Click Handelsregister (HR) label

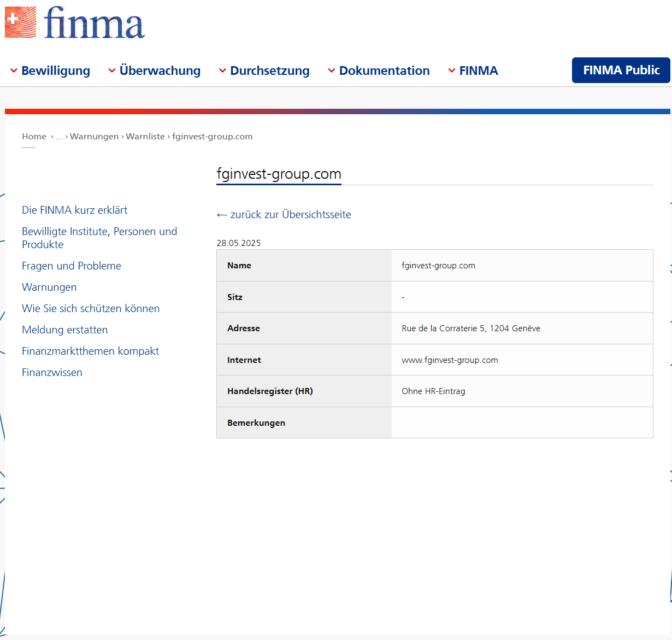point(270,391)
